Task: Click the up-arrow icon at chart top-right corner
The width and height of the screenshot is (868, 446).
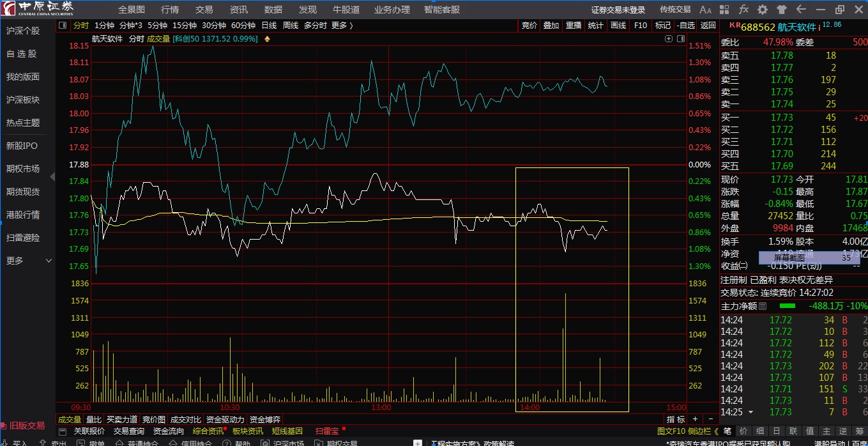Action: pyautogui.click(x=669, y=38)
